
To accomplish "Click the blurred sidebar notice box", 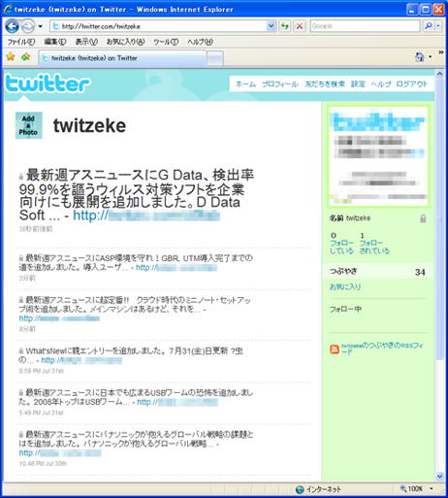I will 378,156.
